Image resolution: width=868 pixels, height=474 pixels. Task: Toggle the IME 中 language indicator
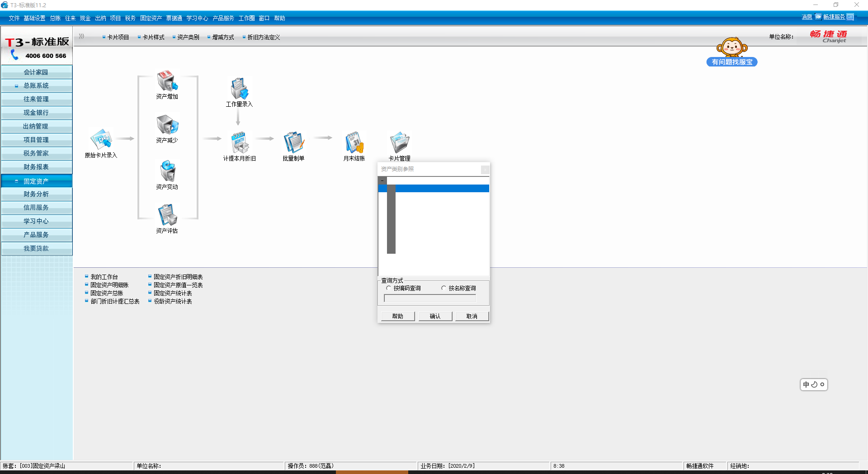[806, 384]
